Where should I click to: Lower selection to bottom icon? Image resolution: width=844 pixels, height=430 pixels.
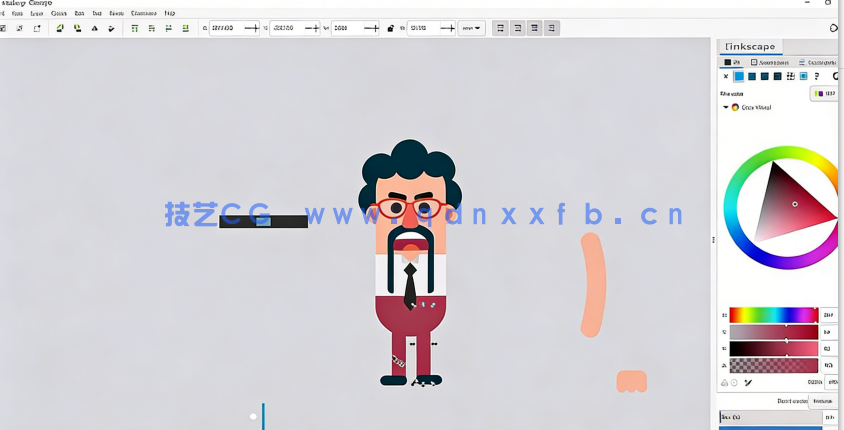tap(186, 28)
